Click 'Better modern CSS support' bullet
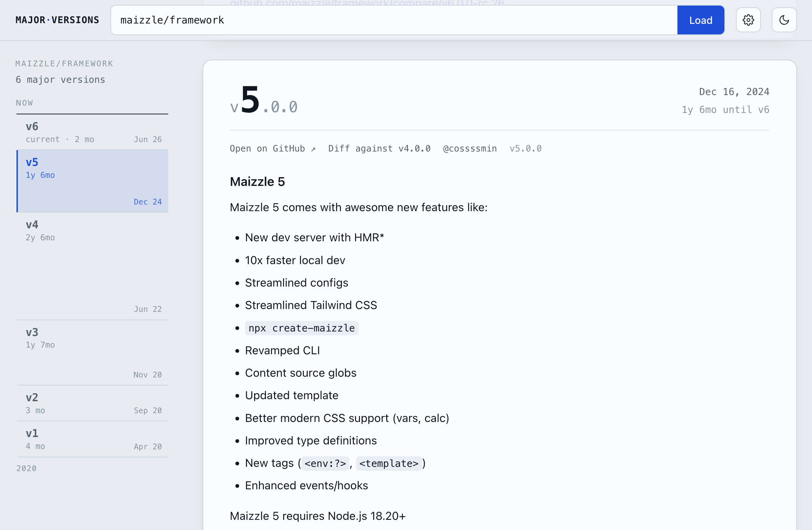Viewport: 812px width, 530px height. (x=347, y=418)
